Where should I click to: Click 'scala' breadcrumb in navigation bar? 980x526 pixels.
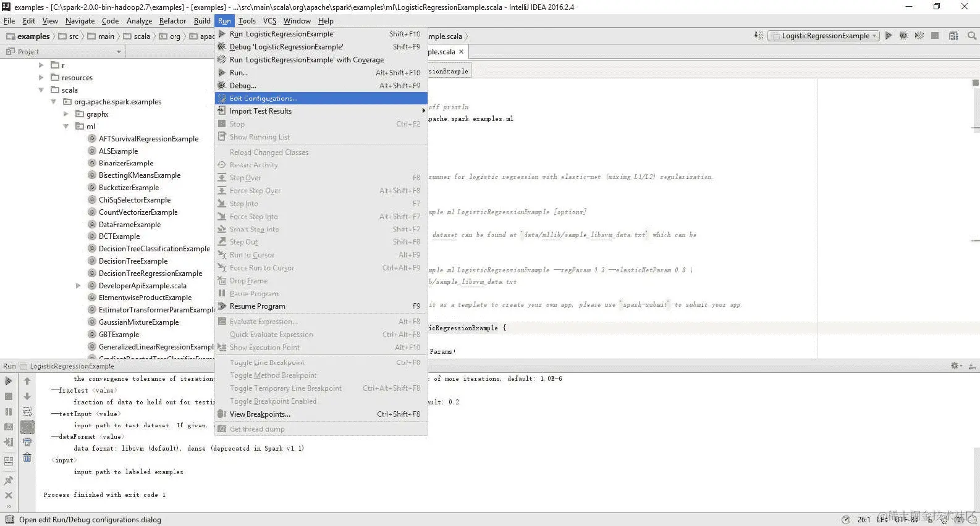point(137,36)
